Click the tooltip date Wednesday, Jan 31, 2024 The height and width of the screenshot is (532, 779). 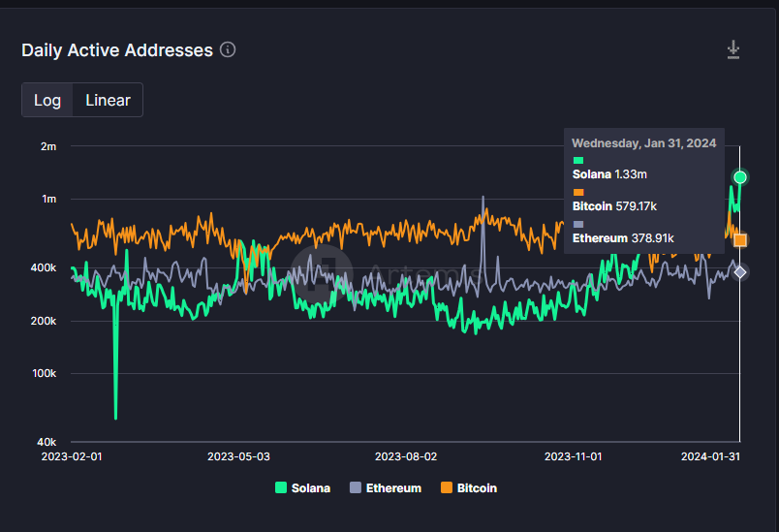(644, 143)
